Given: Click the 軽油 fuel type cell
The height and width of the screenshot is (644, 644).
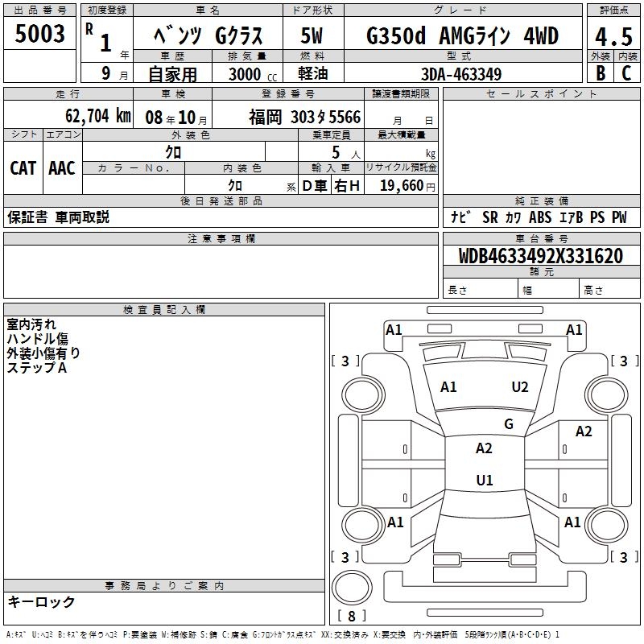Looking at the screenshot, I should pyautogui.click(x=313, y=73).
